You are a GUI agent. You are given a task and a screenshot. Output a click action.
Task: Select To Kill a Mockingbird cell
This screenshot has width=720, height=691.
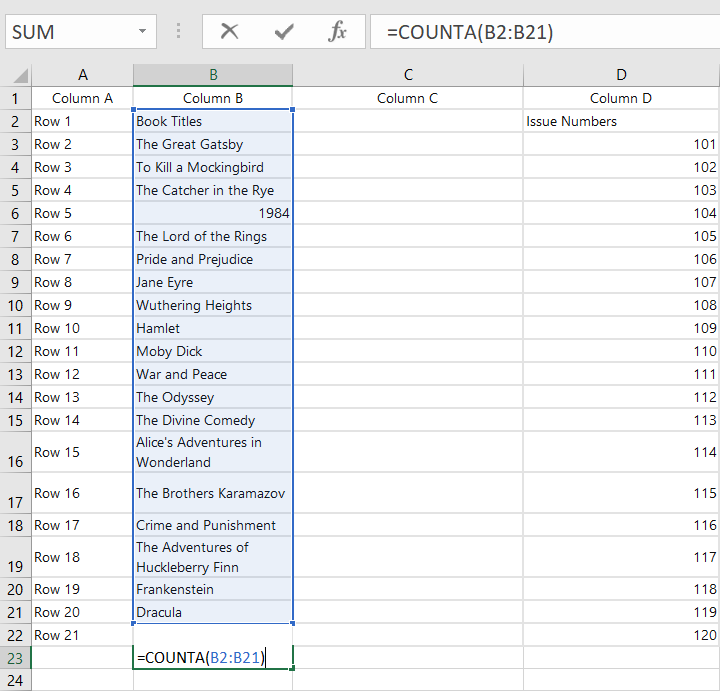coord(213,167)
